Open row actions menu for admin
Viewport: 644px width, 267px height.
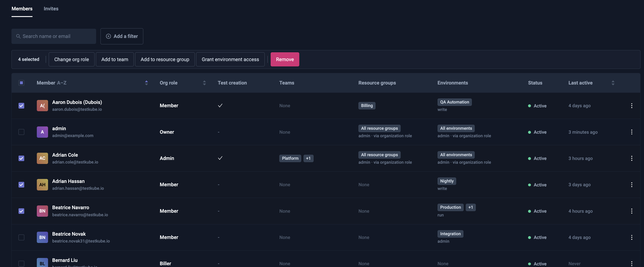[631, 132]
